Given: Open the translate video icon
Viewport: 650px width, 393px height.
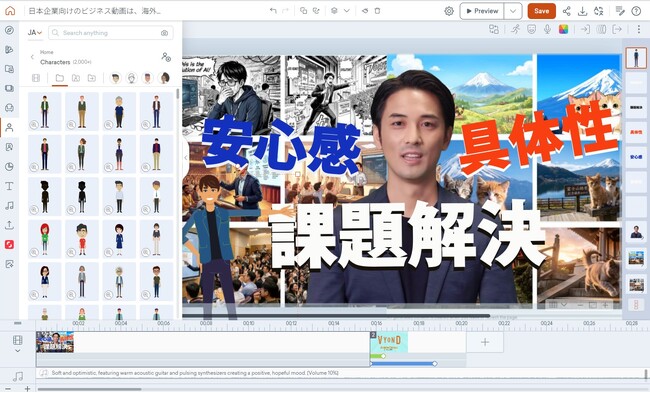Looking at the screenshot, I should [x=599, y=11].
